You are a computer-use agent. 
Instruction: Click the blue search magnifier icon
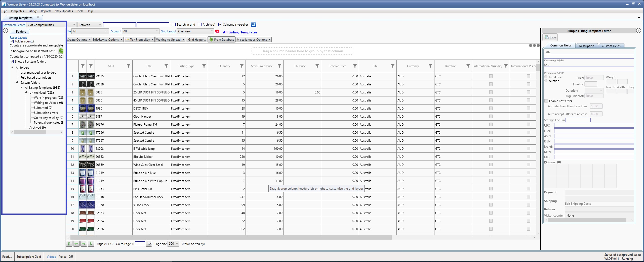253,25
